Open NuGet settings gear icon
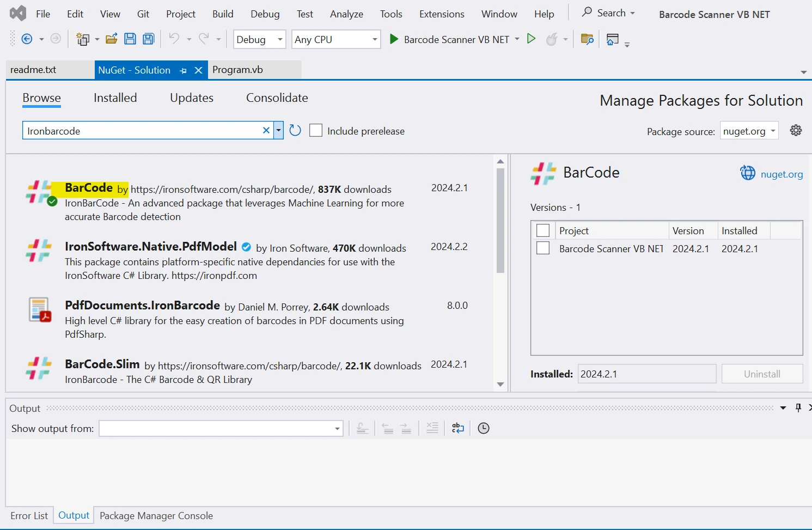 coord(796,131)
